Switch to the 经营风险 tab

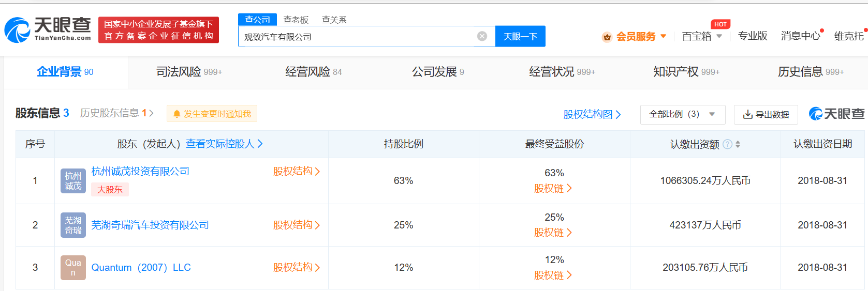pos(313,72)
